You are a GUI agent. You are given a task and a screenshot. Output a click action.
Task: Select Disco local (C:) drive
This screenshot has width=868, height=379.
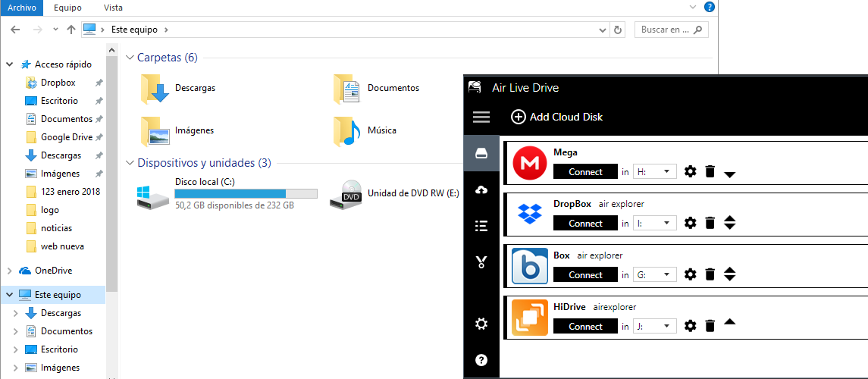(227, 193)
